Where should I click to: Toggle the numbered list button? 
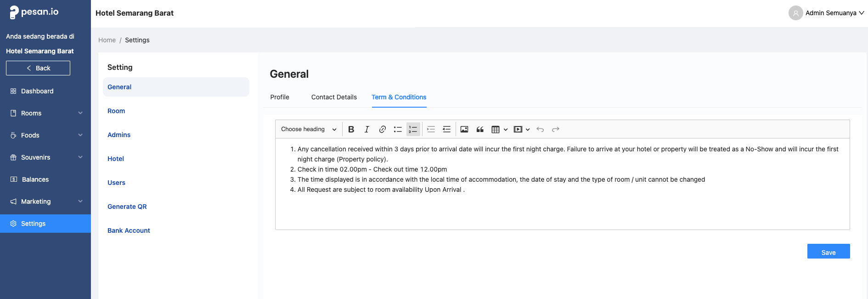pyautogui.click(x=413, y=129)
